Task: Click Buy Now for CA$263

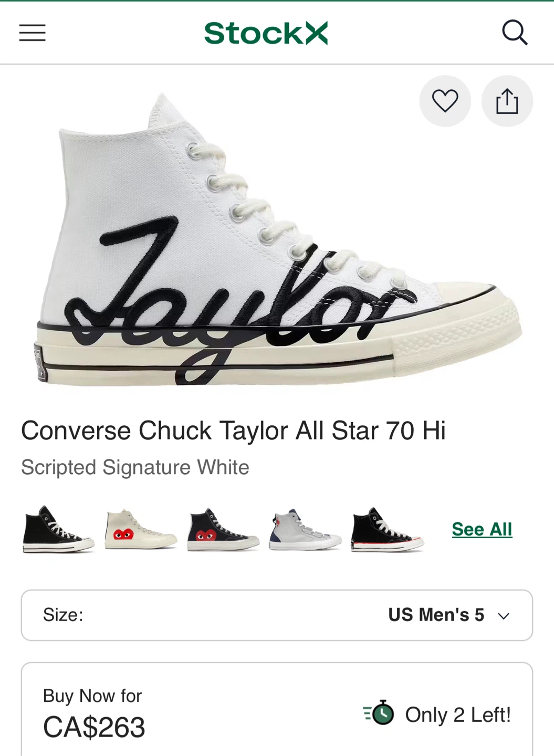Action: pos(93,714)
